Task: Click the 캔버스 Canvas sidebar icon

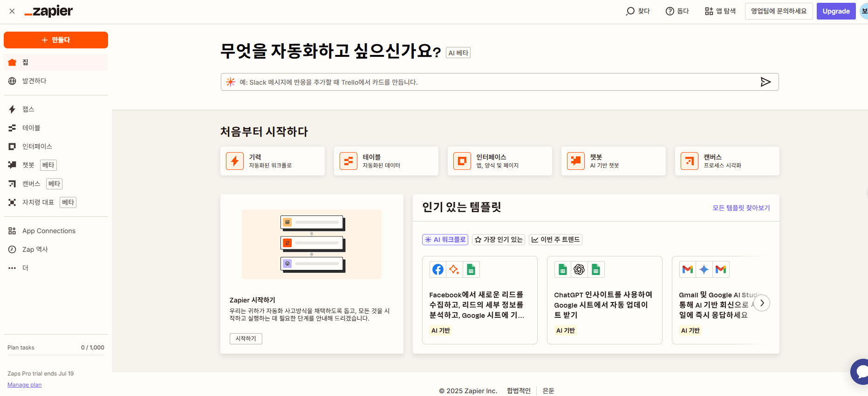Action: 12,184
